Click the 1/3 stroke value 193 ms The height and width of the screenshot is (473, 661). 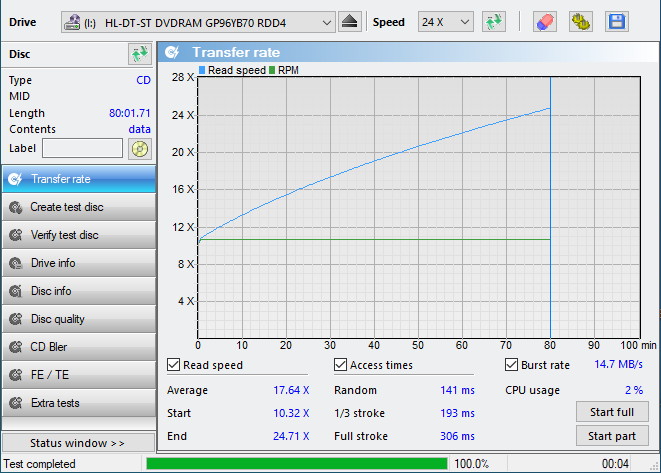pyautogui.click(x=457, y=413)
